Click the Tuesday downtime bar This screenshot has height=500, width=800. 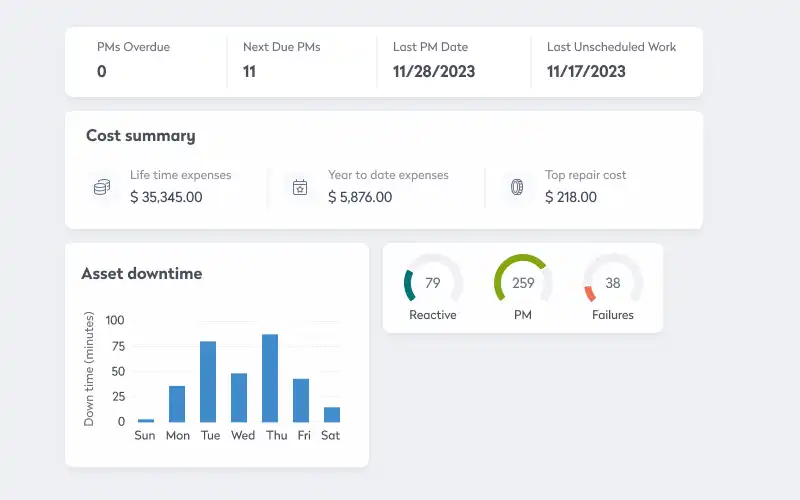click(208, 382)
